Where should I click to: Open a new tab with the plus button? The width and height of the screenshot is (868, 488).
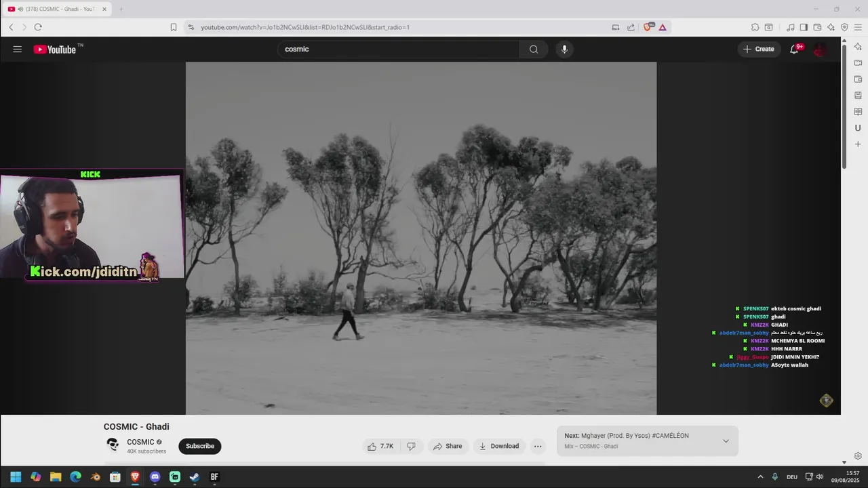click(121, 9)
